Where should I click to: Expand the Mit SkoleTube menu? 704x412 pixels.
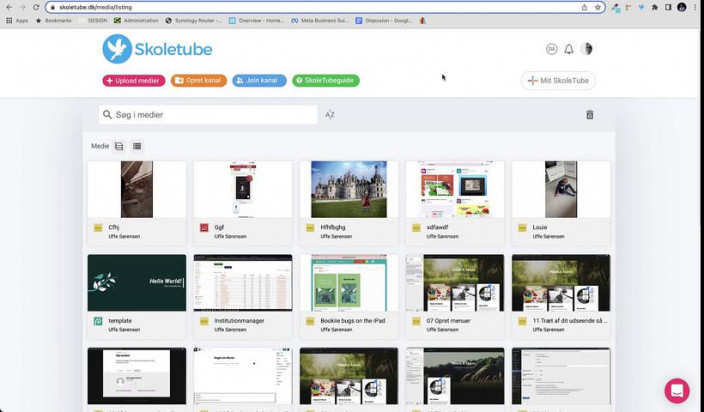(558, 81)
